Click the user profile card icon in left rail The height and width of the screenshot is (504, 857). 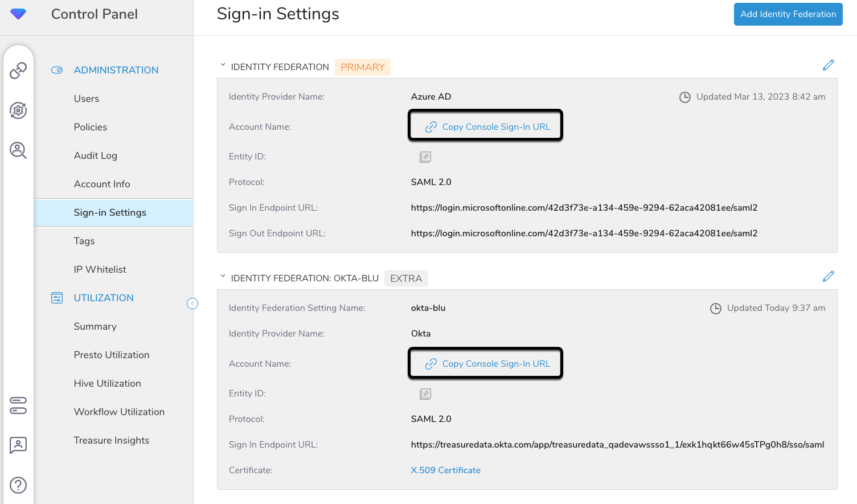click(18, 445)
